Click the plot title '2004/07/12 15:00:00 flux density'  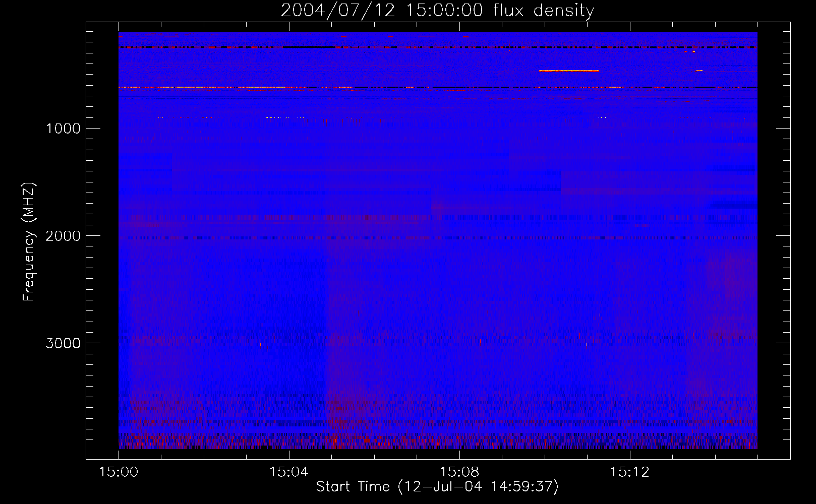point(437,10)
